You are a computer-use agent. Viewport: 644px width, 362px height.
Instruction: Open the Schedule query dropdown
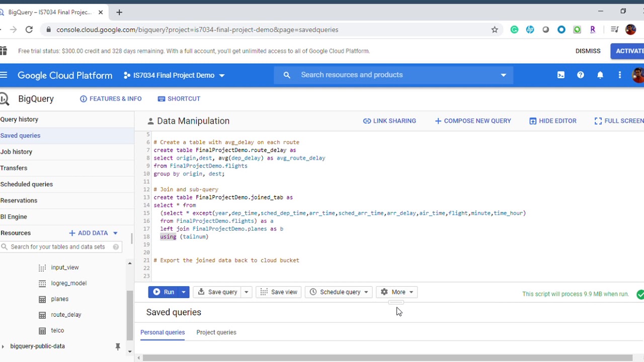click(x=339, y=292)
